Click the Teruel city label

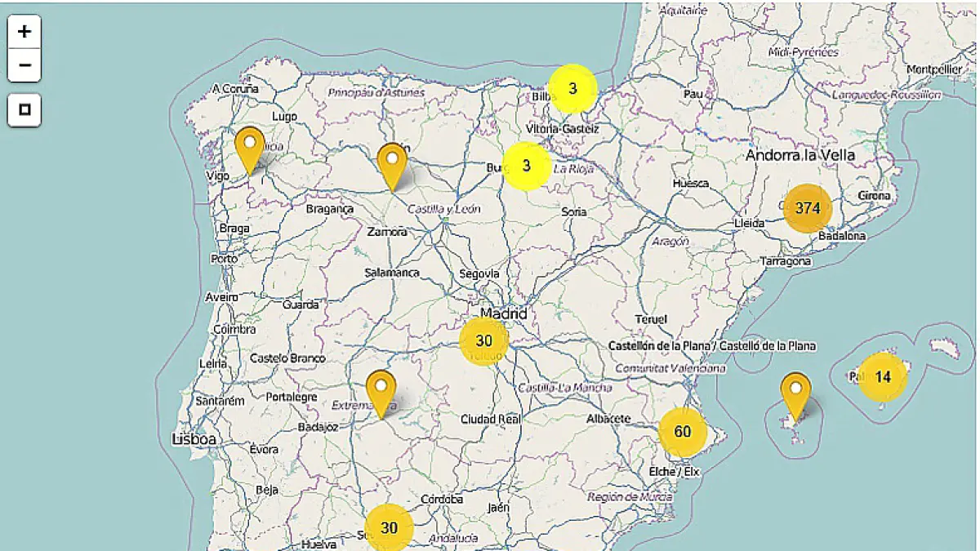tap(651, 319)
